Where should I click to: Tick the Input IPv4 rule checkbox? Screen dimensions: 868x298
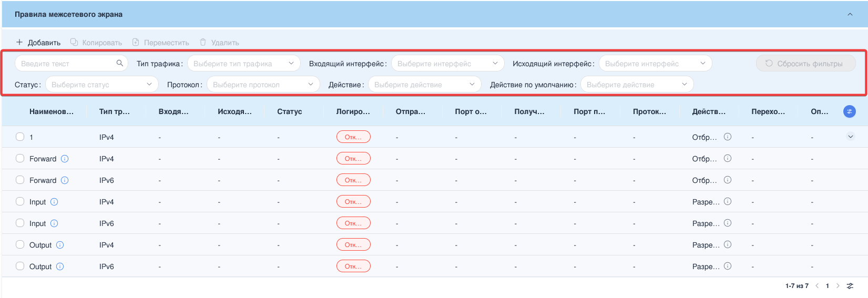pyautogui.click(x=20, y=201)
